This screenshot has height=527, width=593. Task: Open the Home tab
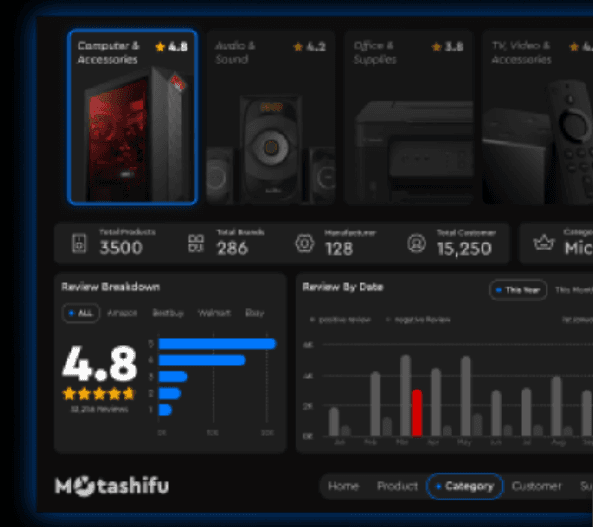(343, 486)
